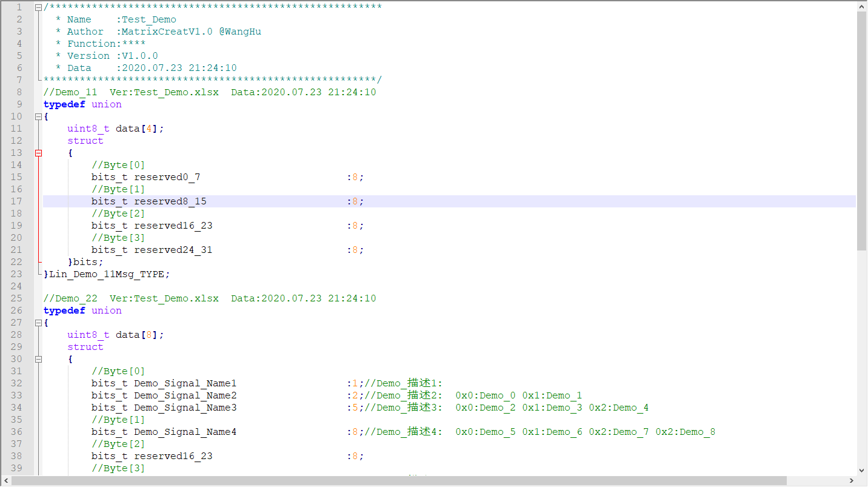Click the header Data :2020.07.23 line 6
Viewport: 868px width, 487px height.
tap(146, 68)
